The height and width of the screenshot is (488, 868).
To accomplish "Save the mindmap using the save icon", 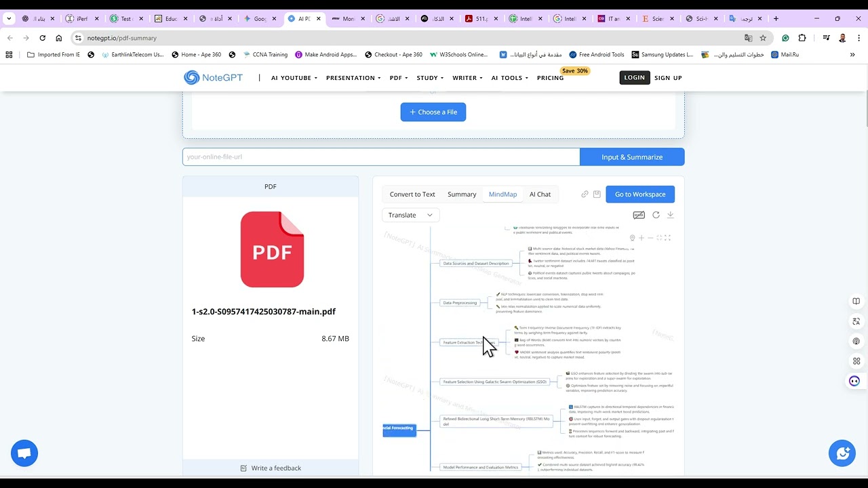I will (x=597, y=194).
